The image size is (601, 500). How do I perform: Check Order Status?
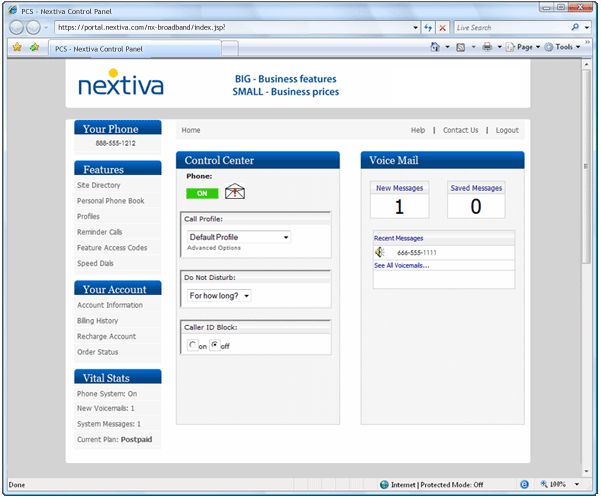click(97, 352)
